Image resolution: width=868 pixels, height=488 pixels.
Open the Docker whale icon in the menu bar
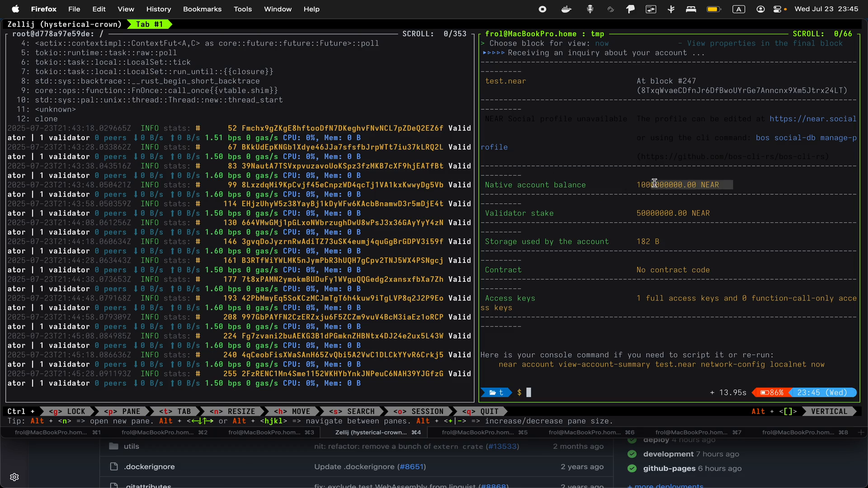[x=566, y=9]
